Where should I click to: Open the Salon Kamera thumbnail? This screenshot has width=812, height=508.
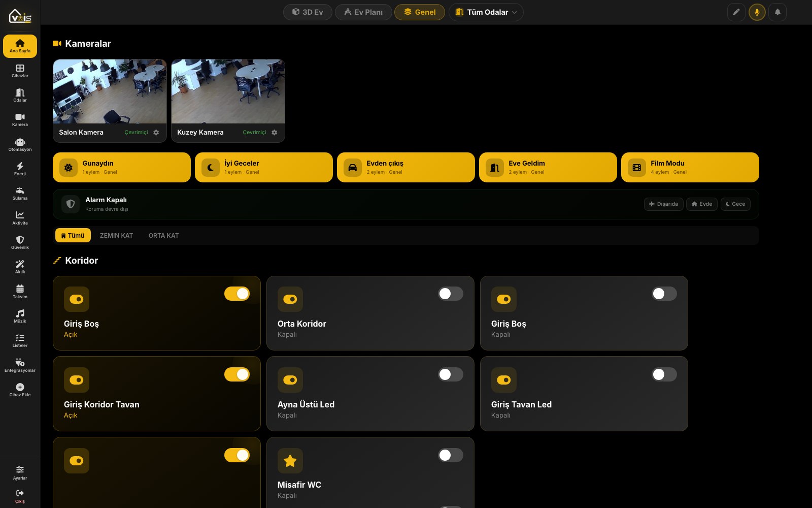coord(110,91)
